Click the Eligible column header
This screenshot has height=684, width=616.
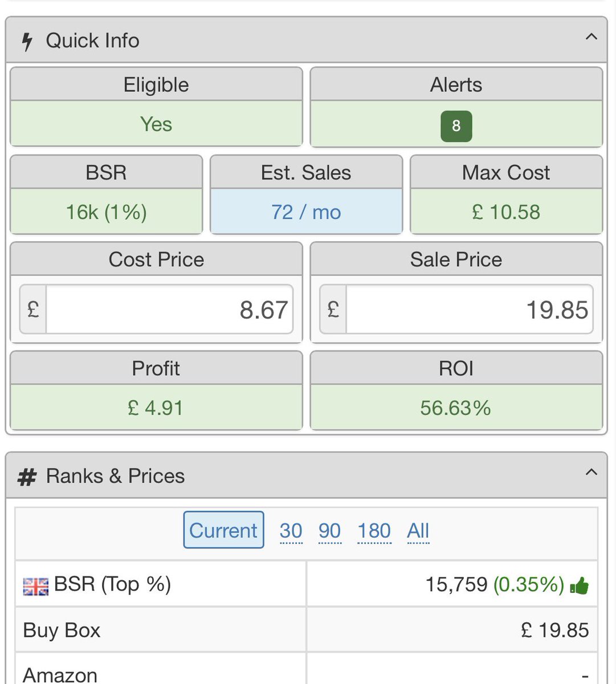(156, 84)
